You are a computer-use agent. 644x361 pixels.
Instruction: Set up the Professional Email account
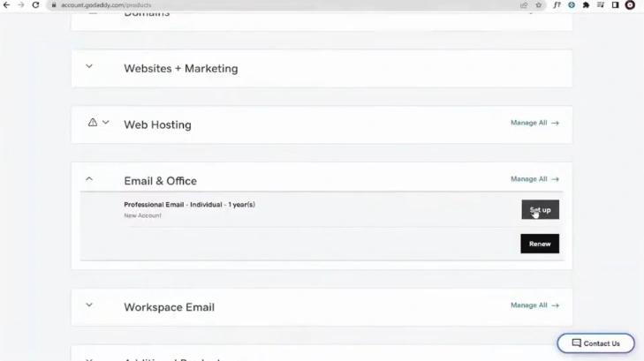point(540,209)
